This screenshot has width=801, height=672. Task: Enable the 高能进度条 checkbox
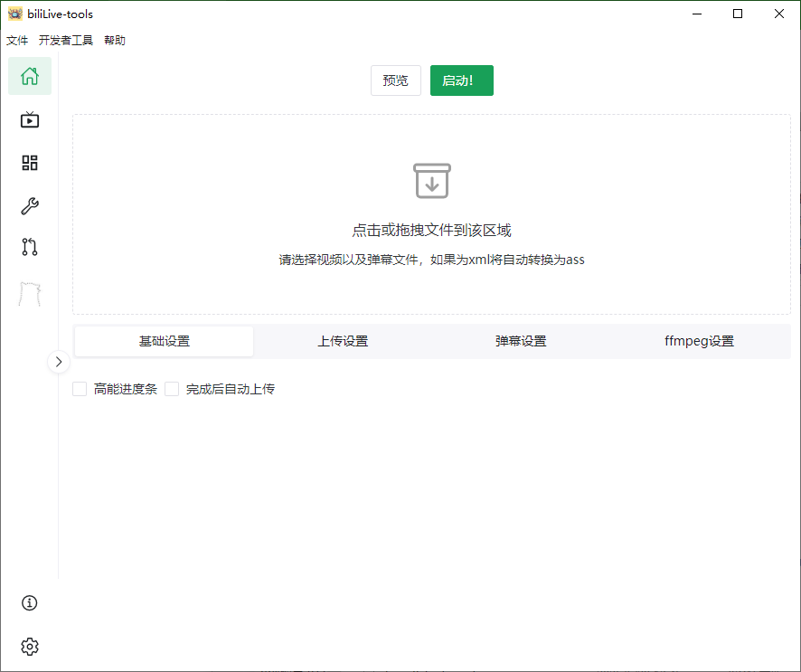80,389
